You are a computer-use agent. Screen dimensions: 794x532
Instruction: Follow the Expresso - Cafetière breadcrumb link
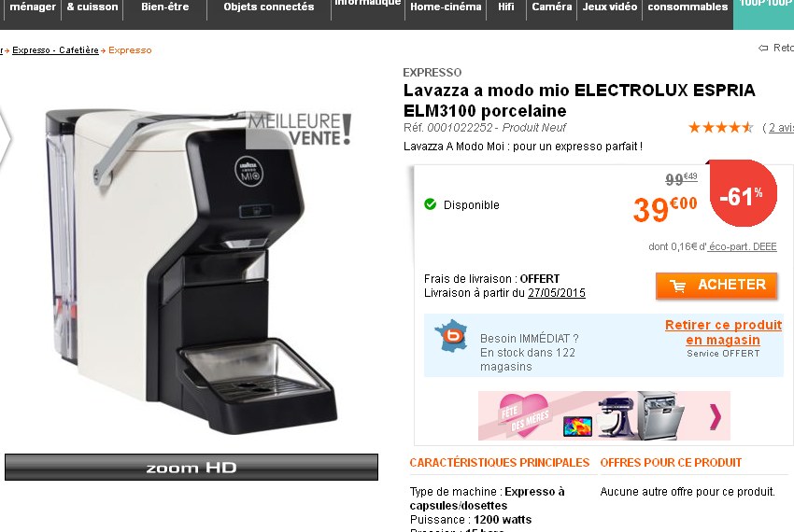55,50
